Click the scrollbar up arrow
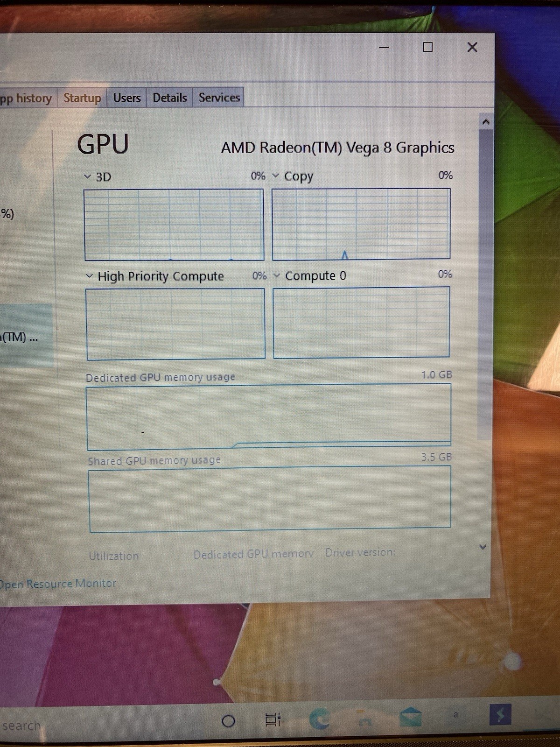 pos(486,122)
